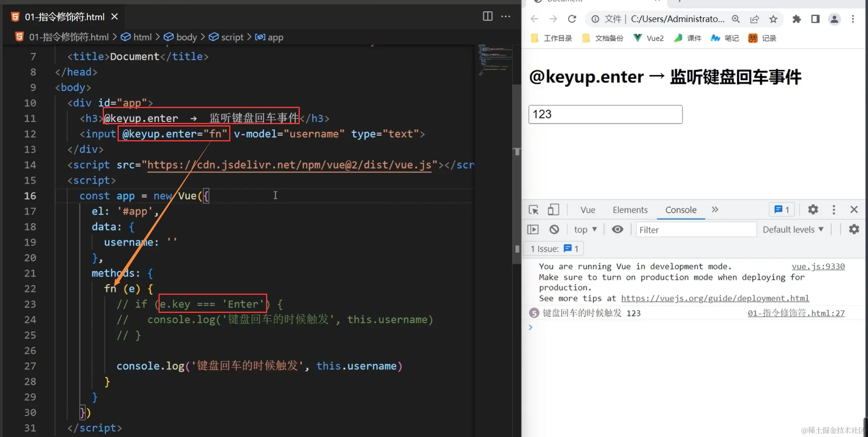
Task: Open the console settings gear icon
Action: click(x=854, y=229)
